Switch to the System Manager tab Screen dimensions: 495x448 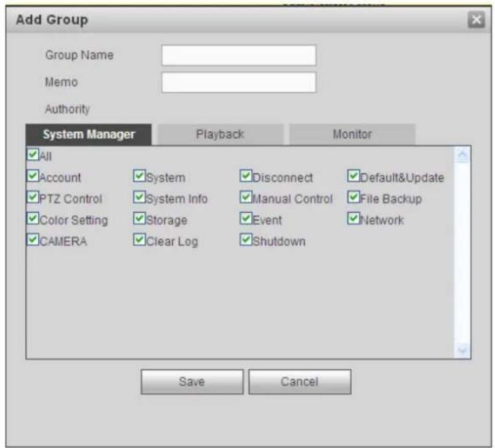[89, 134]
